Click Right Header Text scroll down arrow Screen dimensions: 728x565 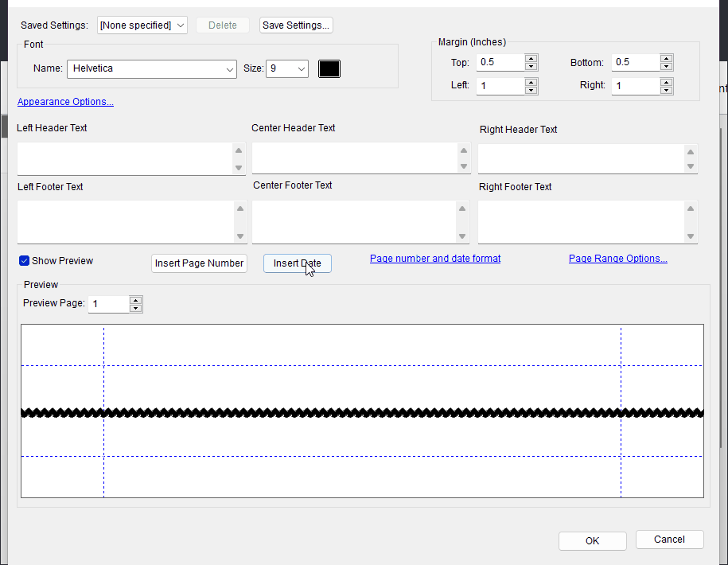click(x=691, y=166)
